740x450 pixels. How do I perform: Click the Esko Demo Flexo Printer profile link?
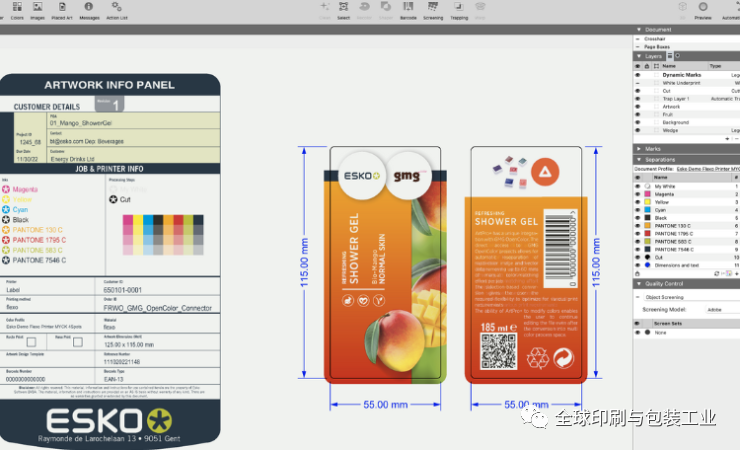pos(710,169)
